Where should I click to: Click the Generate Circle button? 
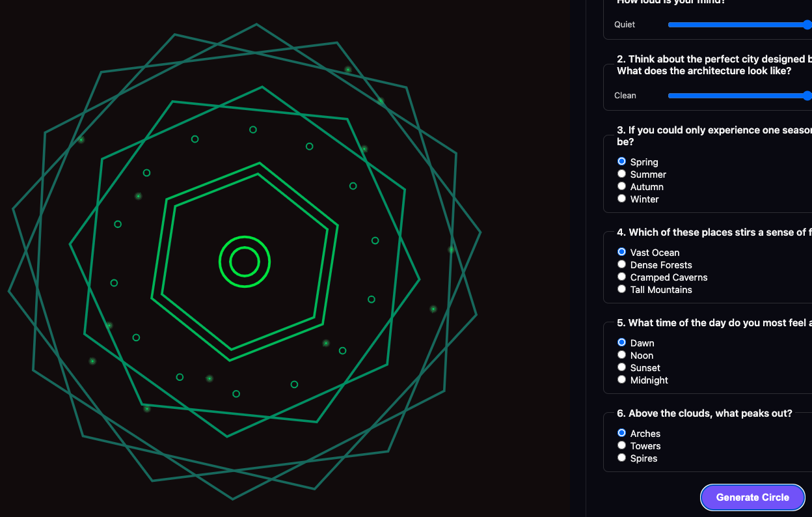pos(752,497)
